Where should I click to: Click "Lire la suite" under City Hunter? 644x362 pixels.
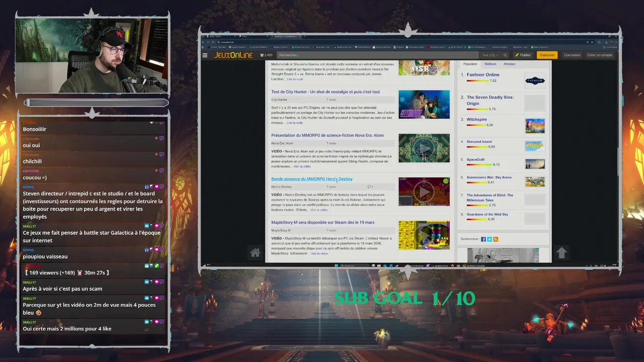[x=295, y=123]
